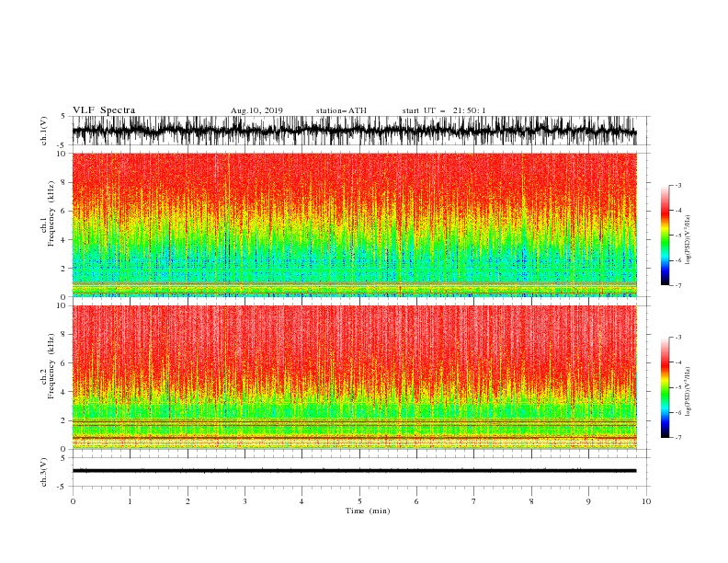Click the ch.3 voltage waveform trace
Viewport: 728px width, 563px height.
pyautogui.click(x=354, y=471)
